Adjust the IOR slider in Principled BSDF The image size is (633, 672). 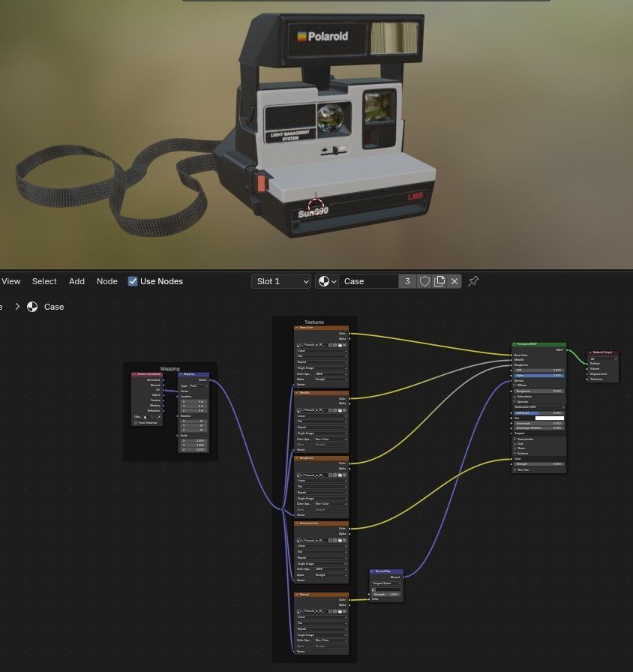[x=538, y=370]
